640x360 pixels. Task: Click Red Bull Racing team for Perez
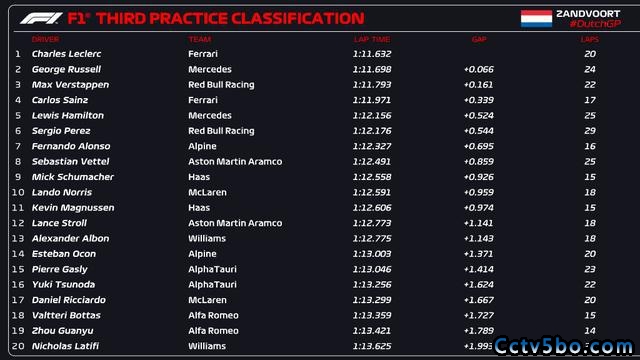coord(221,131)
